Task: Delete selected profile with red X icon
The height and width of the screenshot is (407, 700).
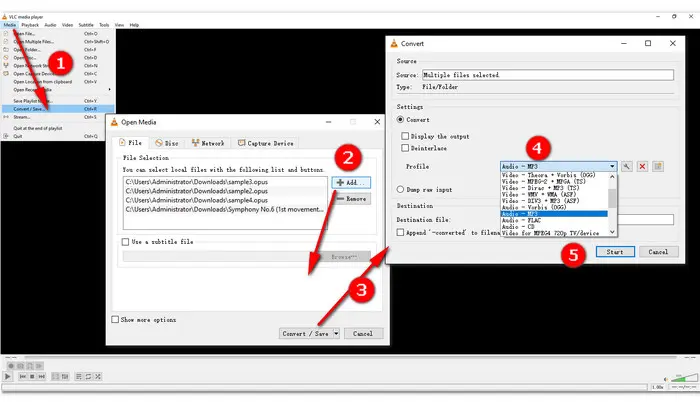Action: click(x=642, y=166)
